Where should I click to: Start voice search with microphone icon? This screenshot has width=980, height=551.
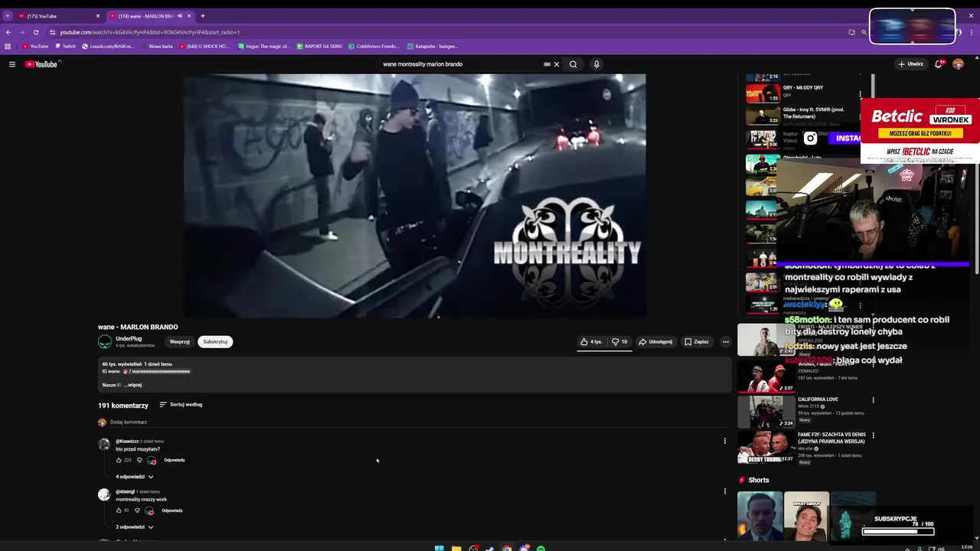click(596, 64)
